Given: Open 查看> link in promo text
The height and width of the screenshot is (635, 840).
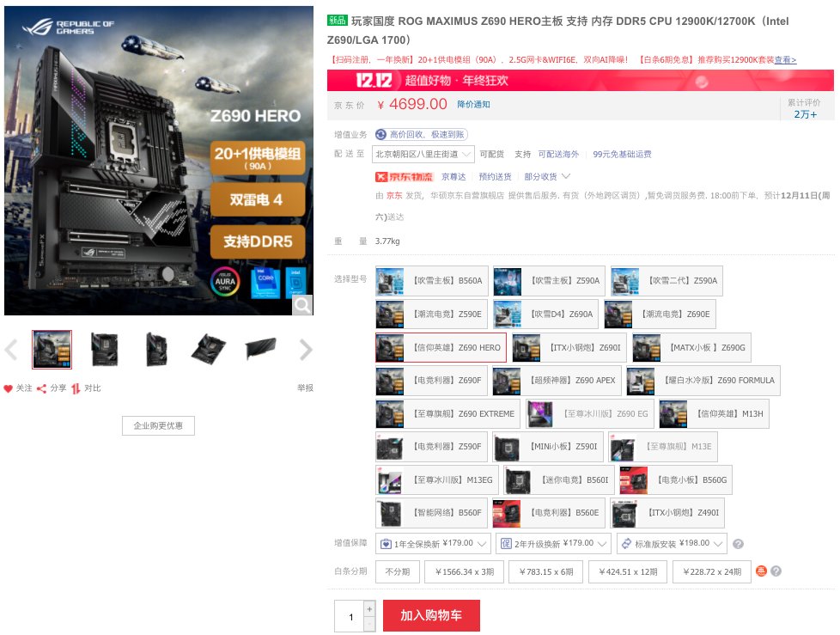Looking at the screenshot, I should click(x=785, y=60).
